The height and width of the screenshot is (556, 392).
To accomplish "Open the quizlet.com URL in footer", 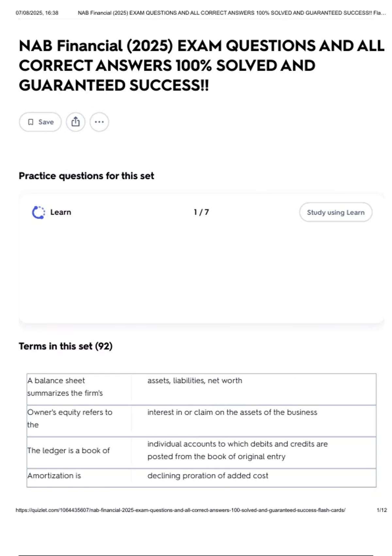I will click(x=180, y=510).
